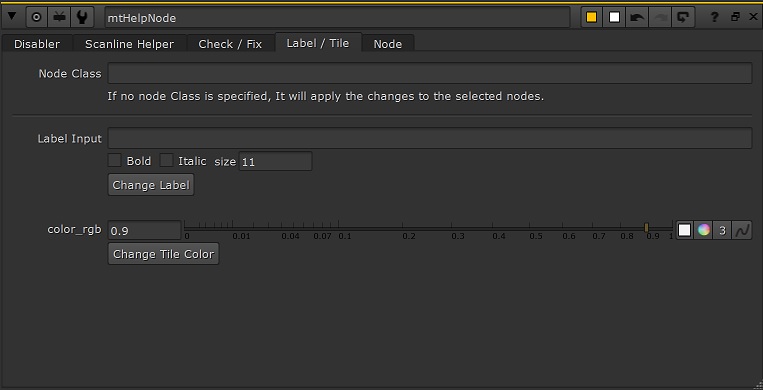Open help with the question mark icon

[x=714, y=18]
